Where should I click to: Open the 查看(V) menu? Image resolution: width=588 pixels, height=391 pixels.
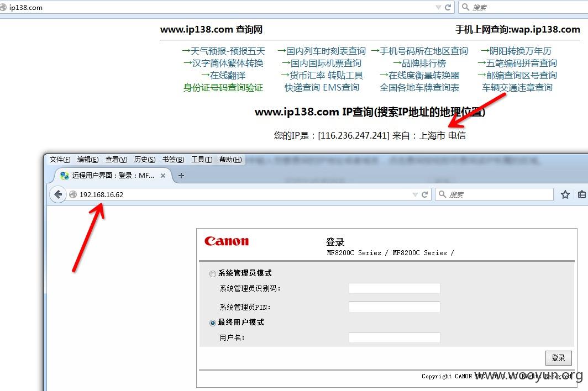coord(116,159)
